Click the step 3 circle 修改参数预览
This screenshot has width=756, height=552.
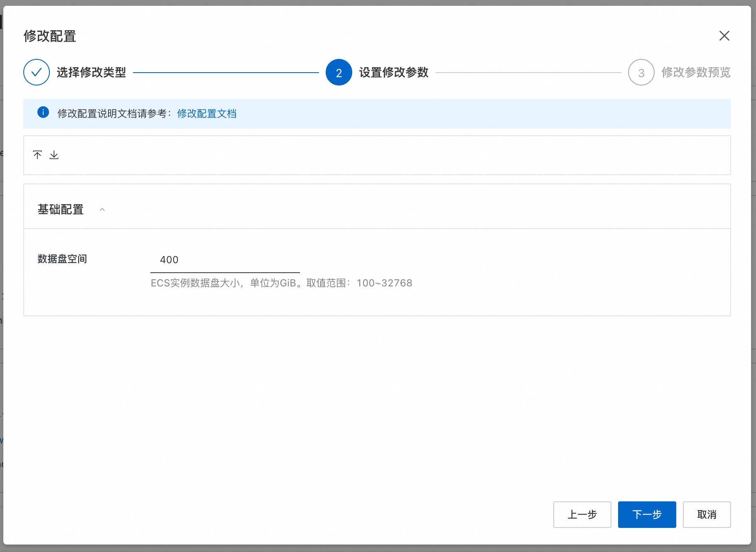pyautogui.click(x=641, y=72)
